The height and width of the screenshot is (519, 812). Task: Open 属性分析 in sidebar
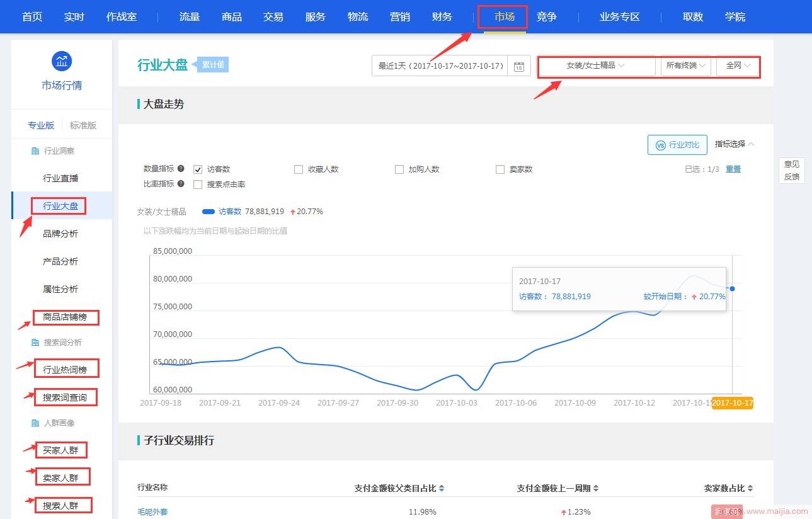(60, 289)
